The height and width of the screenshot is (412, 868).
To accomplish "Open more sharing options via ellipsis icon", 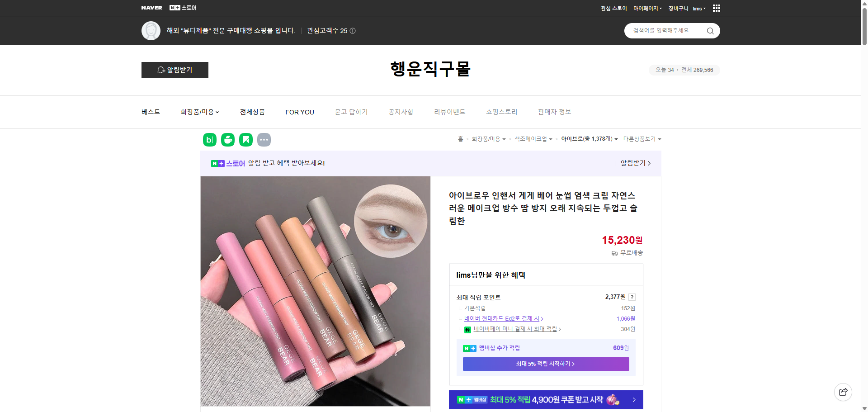I will pos(264,140).
